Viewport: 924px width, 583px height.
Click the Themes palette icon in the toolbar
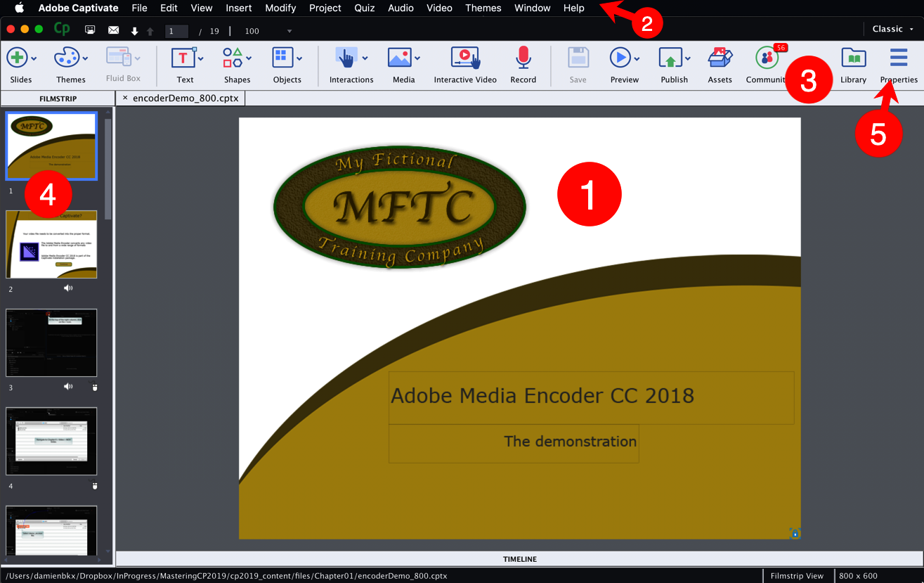[x=67, y=58]
